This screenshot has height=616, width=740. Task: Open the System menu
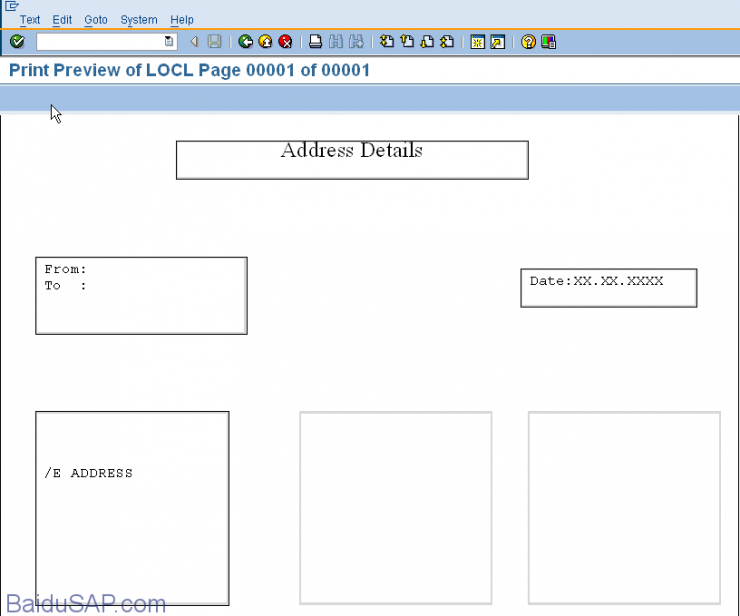pos(138,20)
